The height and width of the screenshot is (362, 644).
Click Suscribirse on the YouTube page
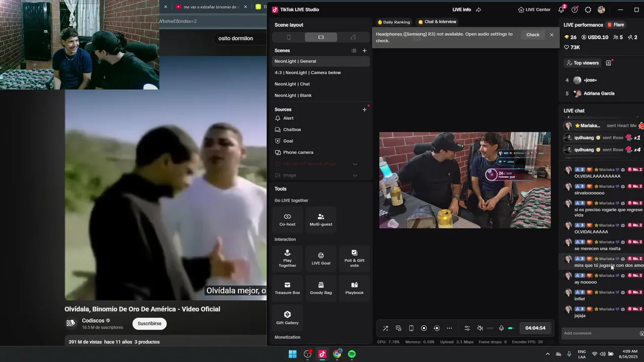point(149,323)
